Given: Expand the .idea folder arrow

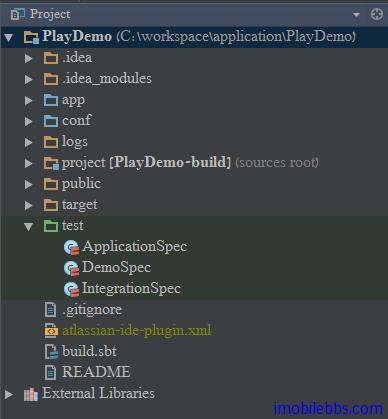Looking at the screenshot, I should tap(29, 58).
